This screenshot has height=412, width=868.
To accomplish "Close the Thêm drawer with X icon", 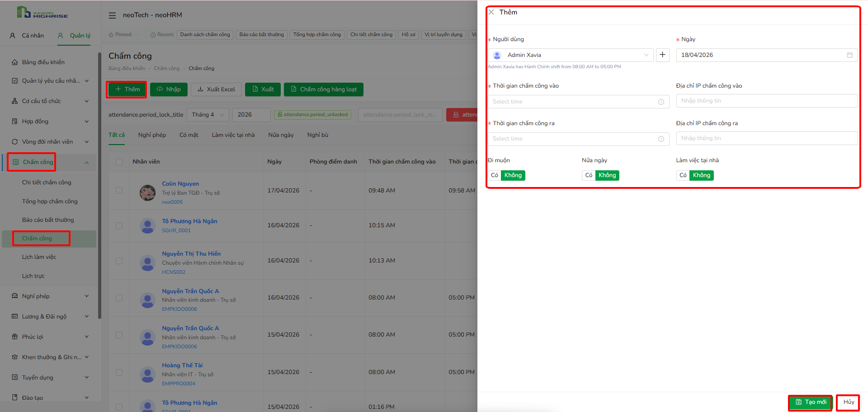I will tap(491, 12).
